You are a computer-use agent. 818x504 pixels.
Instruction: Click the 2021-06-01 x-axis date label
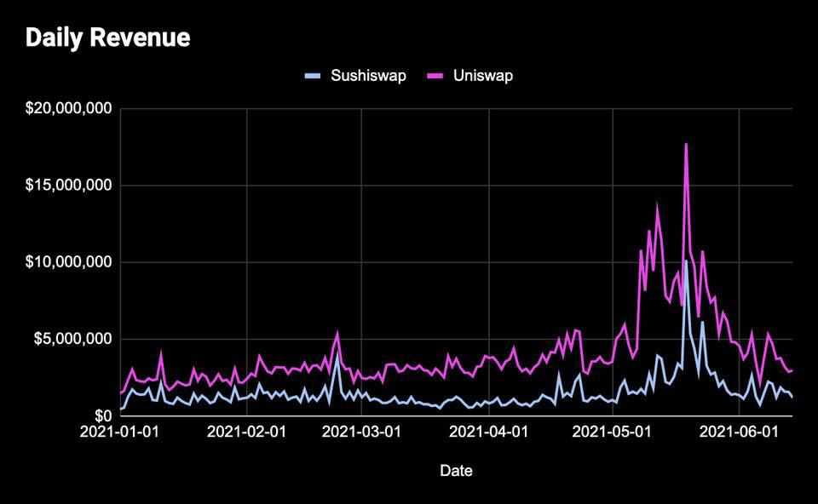point(740,432)
